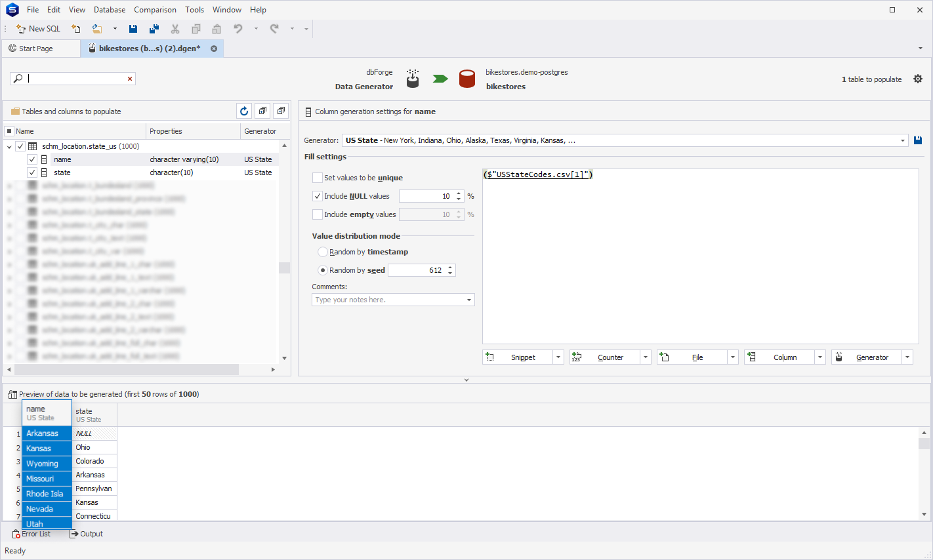
Task: Open the Comments notes dropdown
Action: tap(469, 300)
